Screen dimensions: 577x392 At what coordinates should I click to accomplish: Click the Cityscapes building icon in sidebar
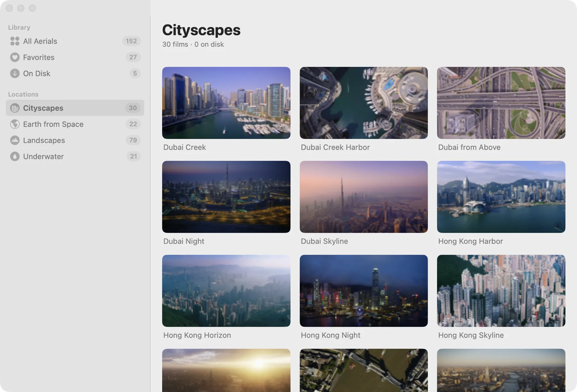pos(15,108)
